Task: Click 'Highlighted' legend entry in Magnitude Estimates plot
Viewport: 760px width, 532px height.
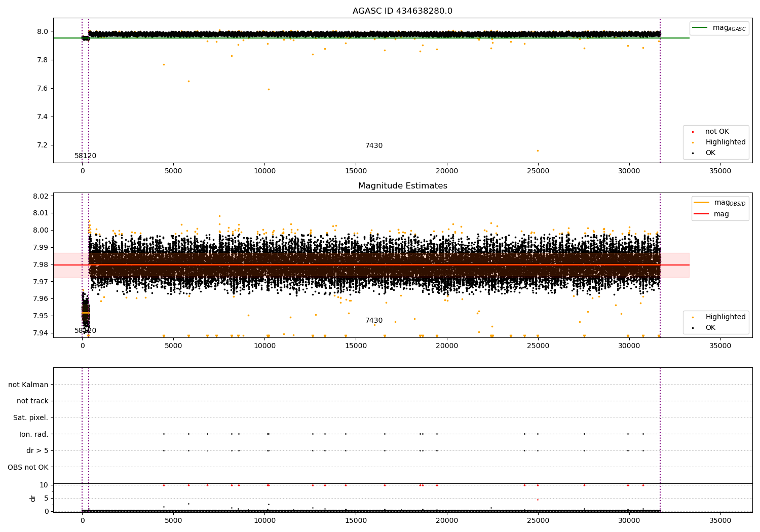Action: pyautogui.click(x=725, y=317)
